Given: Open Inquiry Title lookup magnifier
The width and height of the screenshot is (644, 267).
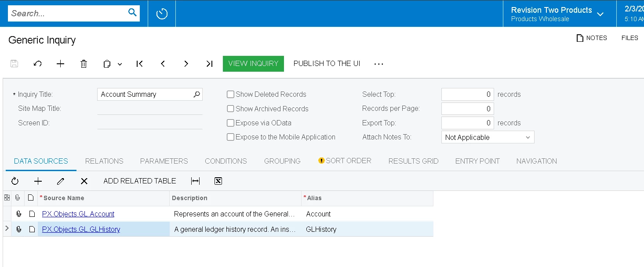Looking at the screenshot, I should (x=196, y=94).
